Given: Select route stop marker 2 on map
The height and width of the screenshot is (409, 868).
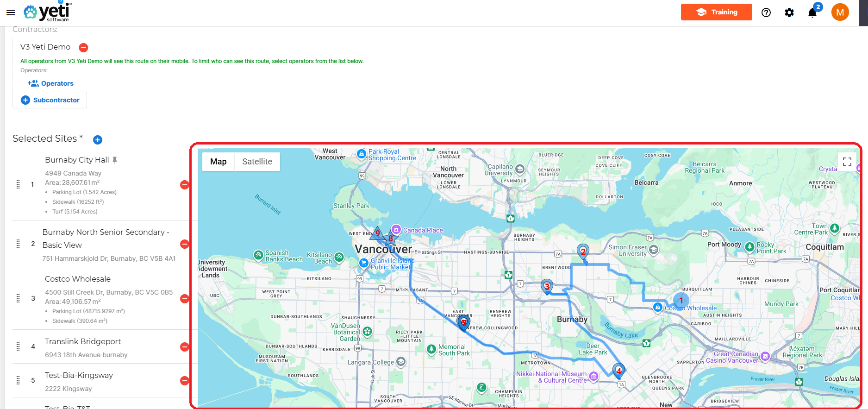Looking at the screenshot, I should coord(583,252).
